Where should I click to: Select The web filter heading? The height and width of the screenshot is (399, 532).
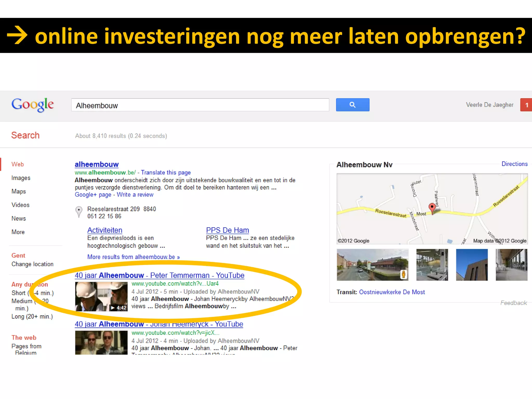(x=24, y=338)
